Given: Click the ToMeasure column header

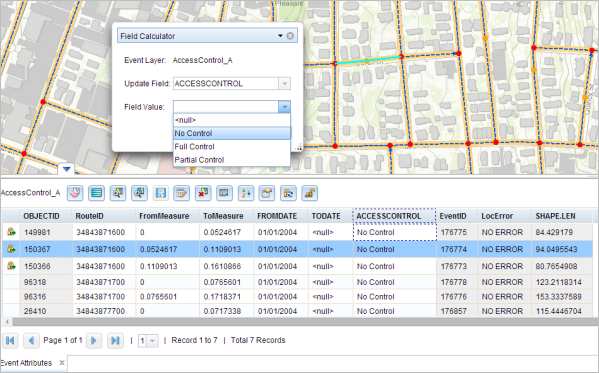Looking at the screenshot, I should tap(223, 216).
